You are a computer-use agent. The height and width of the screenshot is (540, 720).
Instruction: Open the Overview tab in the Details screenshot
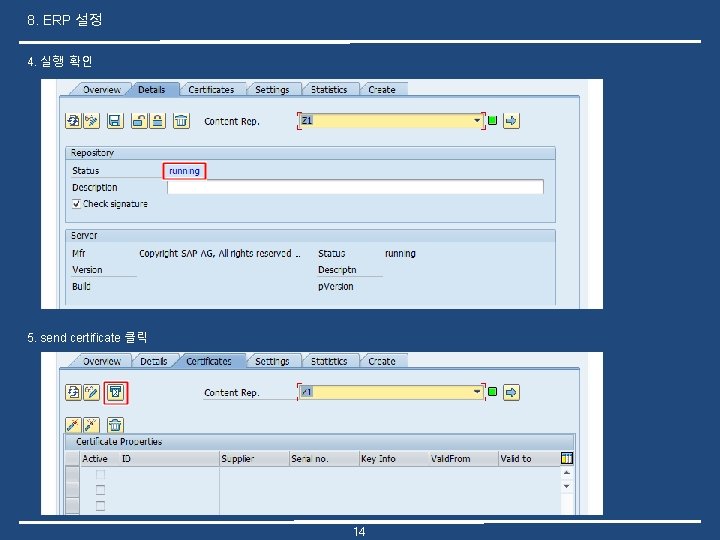coord(101,90)
